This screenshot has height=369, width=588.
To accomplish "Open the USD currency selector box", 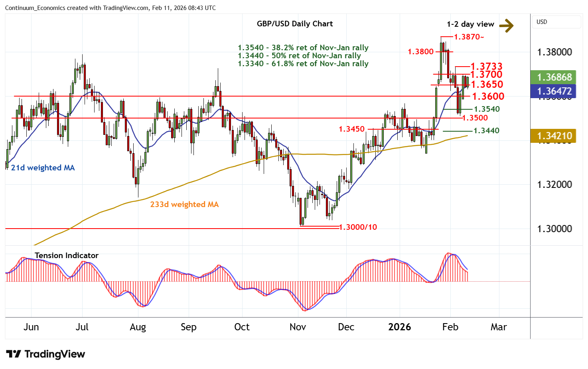I will (556, 22).
